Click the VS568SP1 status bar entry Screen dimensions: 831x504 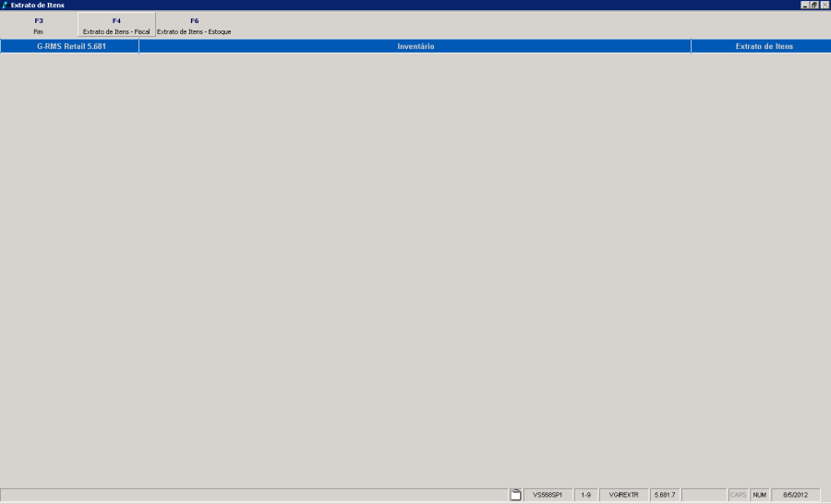548,495
